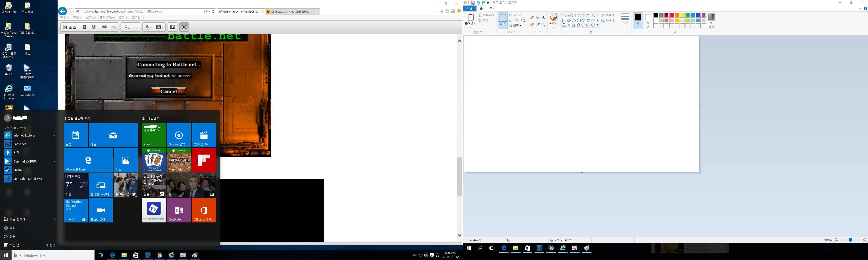Insert an image with the editor's image button

coord(173,27)
